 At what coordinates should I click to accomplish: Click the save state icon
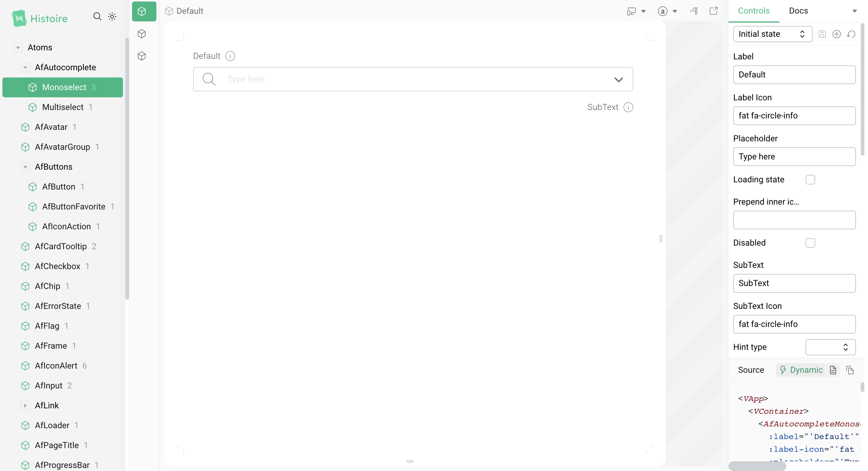pyautogui.click(x=822, y=34)
